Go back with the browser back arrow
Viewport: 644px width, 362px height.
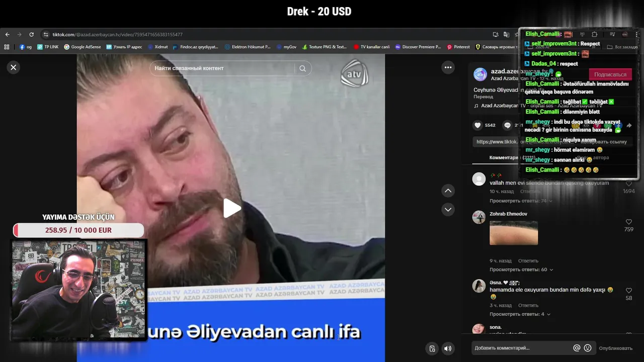[7, 34]
